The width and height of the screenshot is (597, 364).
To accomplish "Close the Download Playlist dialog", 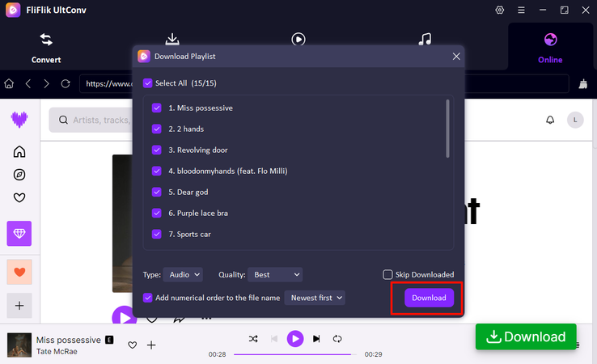I will [x=456, y=57].
